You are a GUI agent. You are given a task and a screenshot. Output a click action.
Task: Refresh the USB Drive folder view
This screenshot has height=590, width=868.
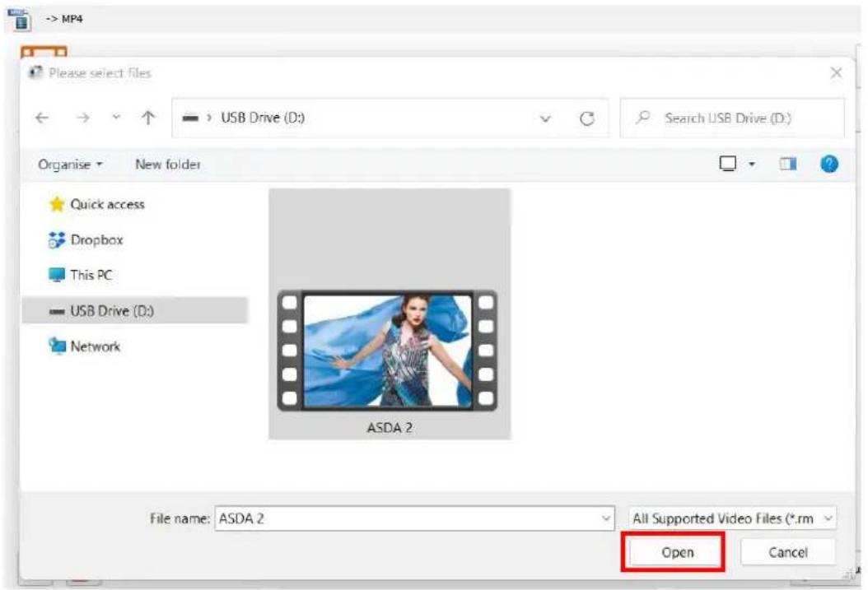(x=587, y=118)
